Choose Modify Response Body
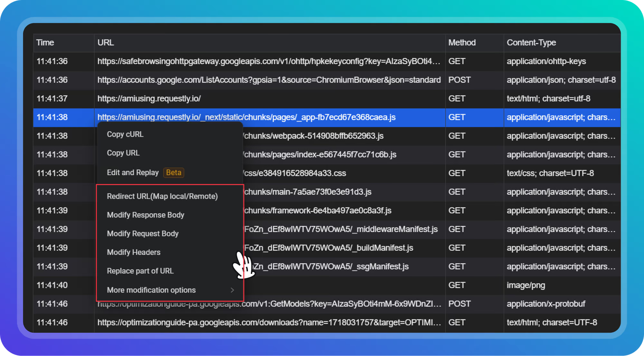The width and height of the screenshot is (644, 356). coord(146,215)
